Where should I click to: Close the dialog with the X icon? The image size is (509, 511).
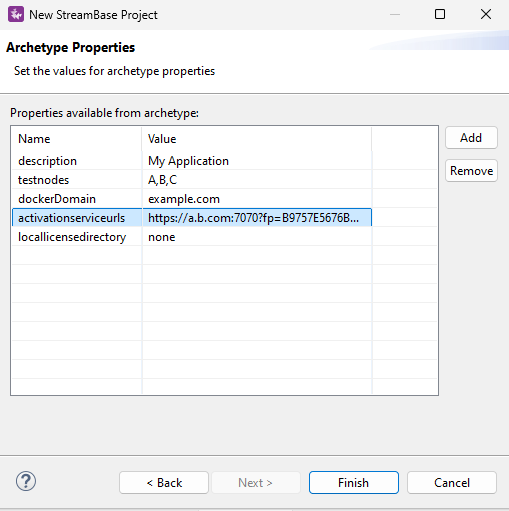click(x=486, y=14)
